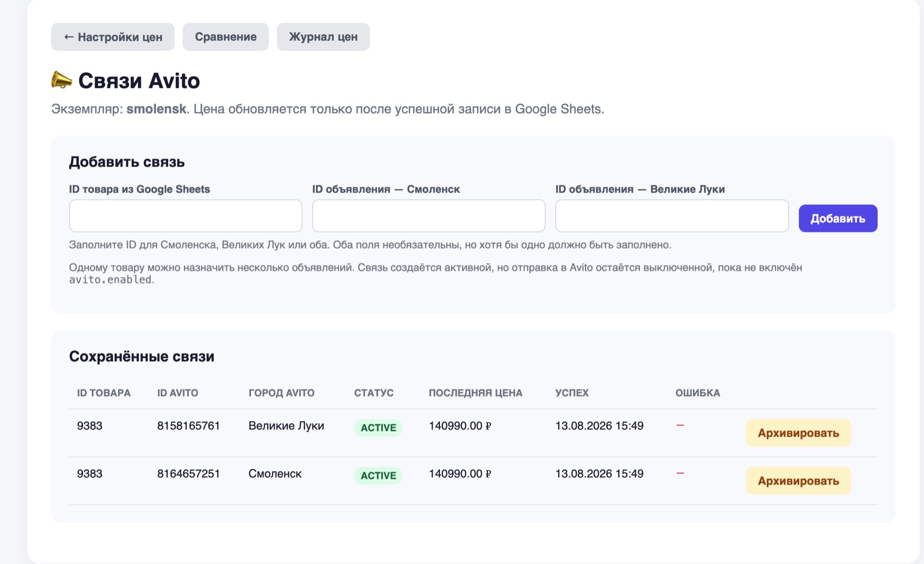Click price 140990.00 ₽ in Великие Луки row
The width and height of the screenshot is (924, 564).
(x=460, y=426)
